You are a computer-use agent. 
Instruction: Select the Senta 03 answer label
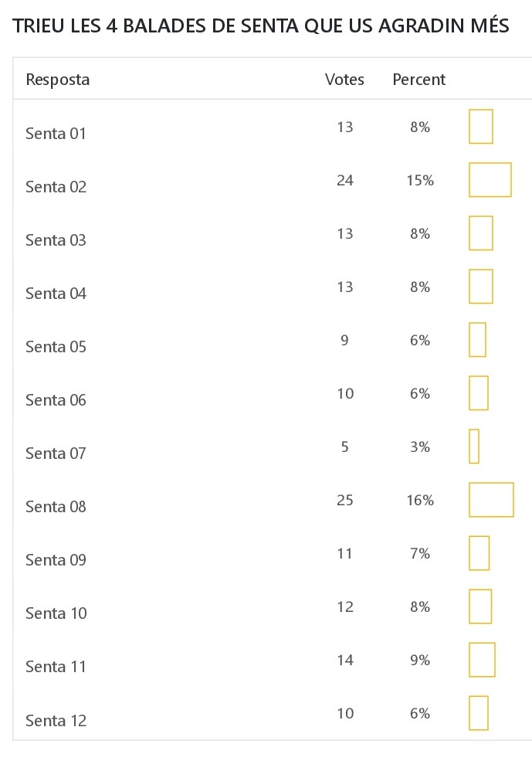pyautogui.click(x=56, y=240)
